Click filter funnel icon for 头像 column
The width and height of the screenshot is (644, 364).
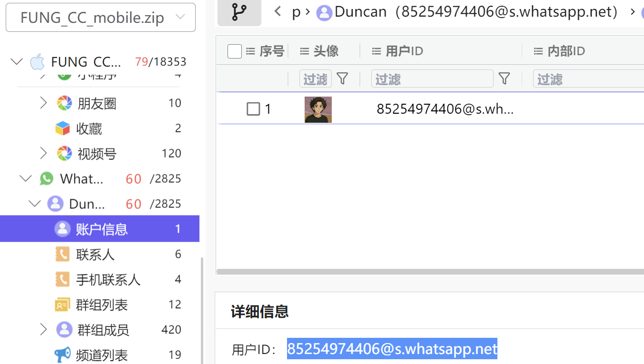tap(342, 79)
